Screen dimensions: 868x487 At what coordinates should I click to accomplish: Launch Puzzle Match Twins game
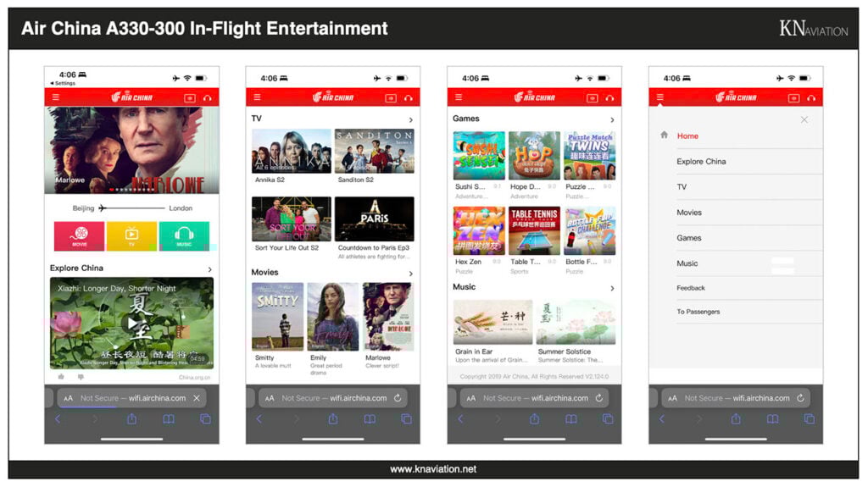pyautogui.click(x=590, y=156)
